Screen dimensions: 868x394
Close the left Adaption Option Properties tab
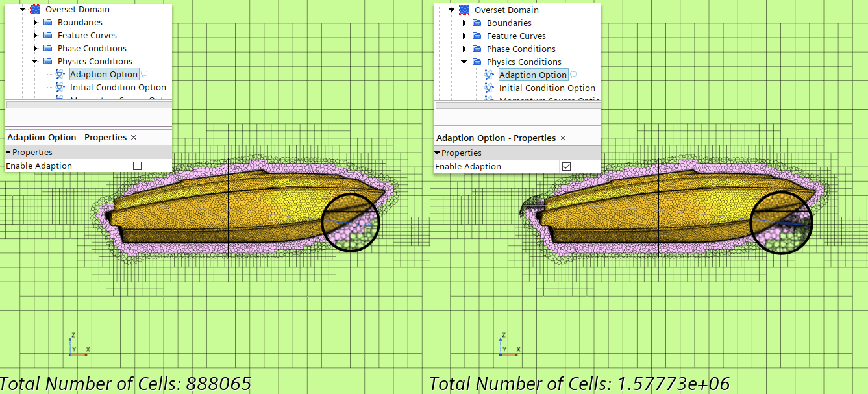coord(134,138)
